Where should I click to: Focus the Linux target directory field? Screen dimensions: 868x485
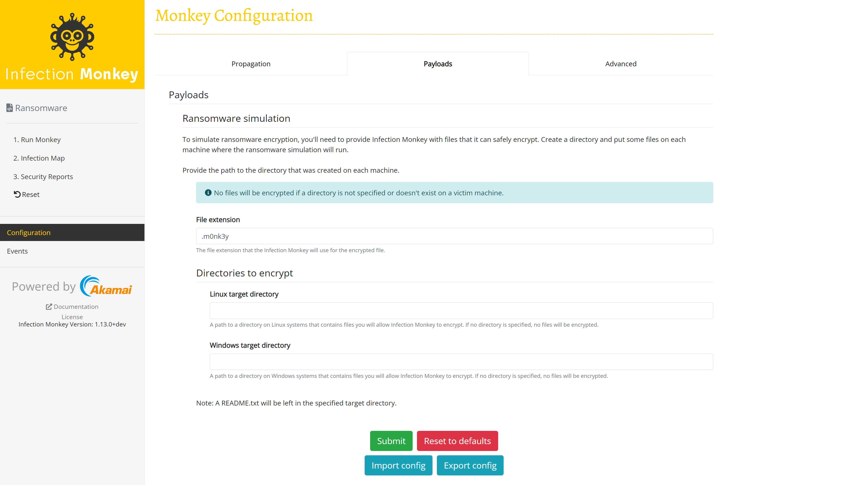pyautogui.click(x=461, y=310)
